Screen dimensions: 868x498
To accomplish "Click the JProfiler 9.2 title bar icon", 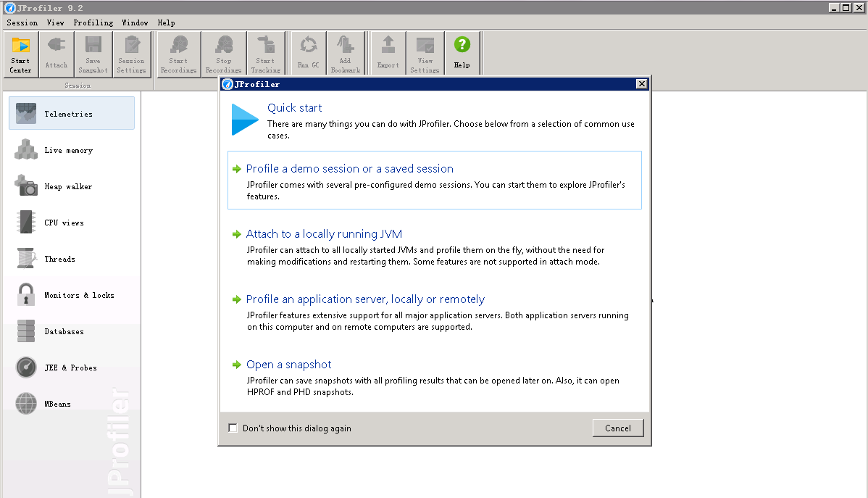I will coord(10,8).
